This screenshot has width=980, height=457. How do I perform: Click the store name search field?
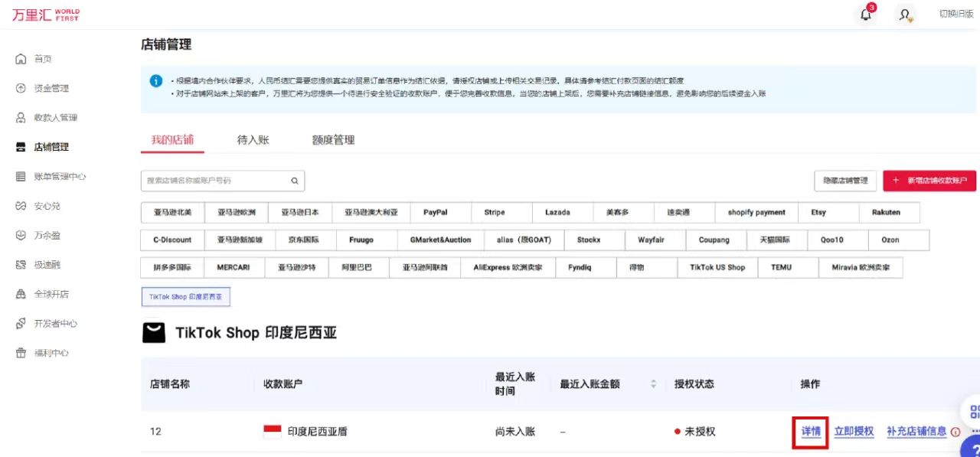[x=214, y=181]
